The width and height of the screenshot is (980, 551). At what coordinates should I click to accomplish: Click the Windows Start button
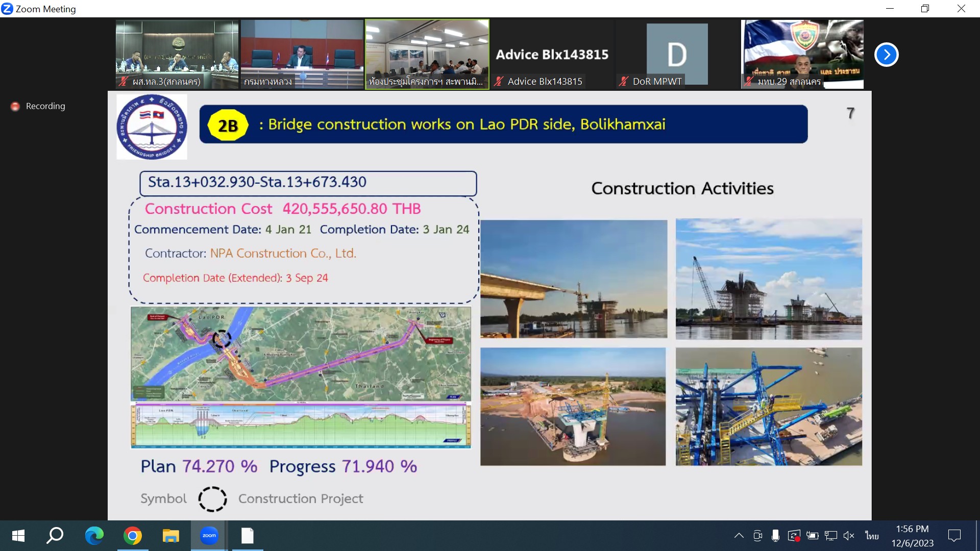pyautogui.click(x=18, y=536)
